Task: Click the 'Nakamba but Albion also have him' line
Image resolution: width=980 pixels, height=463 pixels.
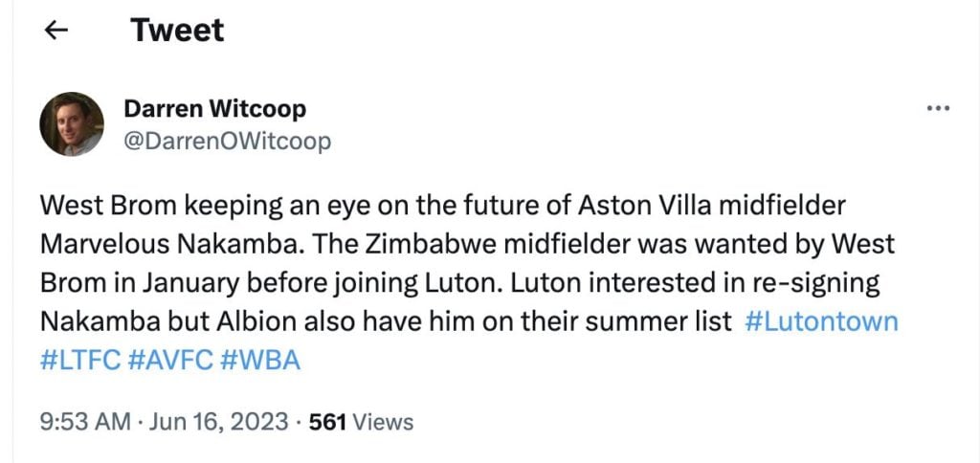Action: [386, 321]
